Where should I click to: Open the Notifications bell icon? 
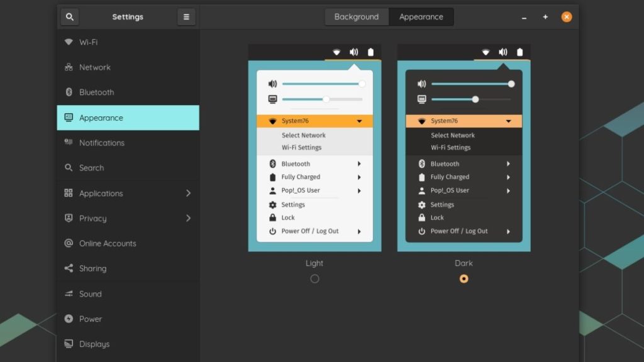point(69,143)
